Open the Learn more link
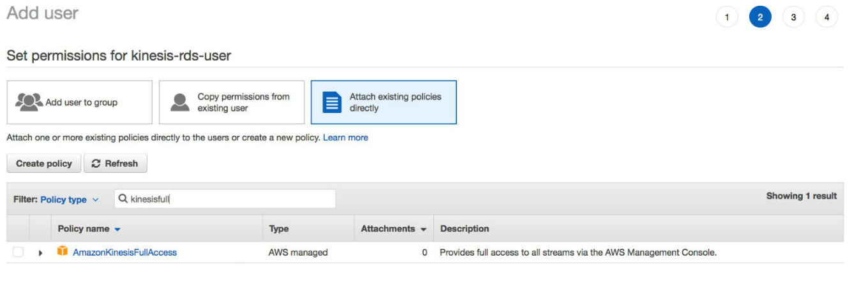 coord(345,137)
